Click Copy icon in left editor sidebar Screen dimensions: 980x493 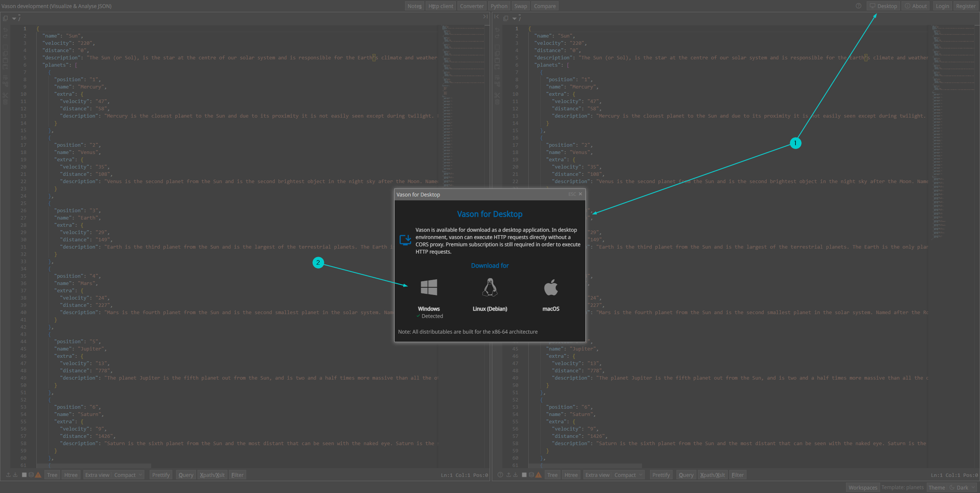[x=5, y=54]
